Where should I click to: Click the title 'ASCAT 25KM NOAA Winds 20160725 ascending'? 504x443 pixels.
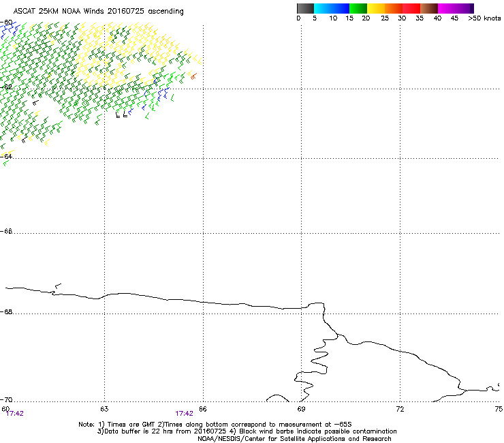click(98, 12)
